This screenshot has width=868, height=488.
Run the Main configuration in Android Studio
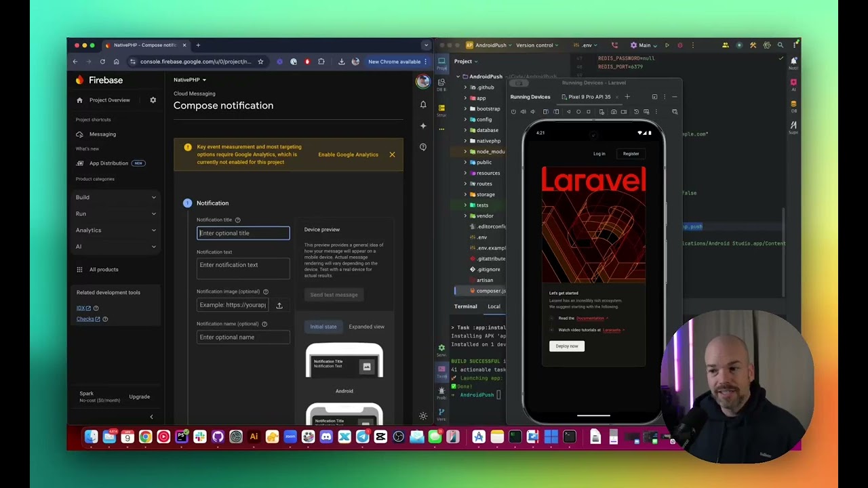667,45
